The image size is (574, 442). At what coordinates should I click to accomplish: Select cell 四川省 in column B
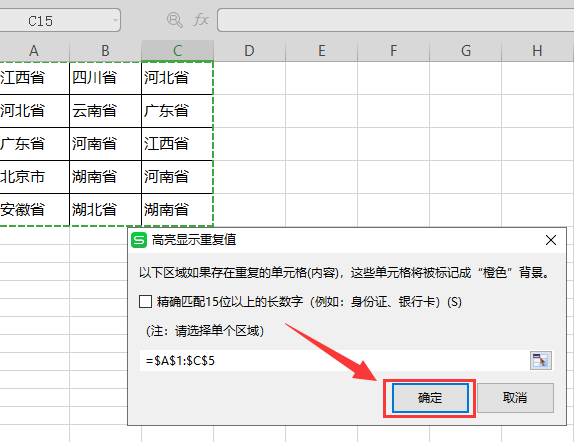click(105, 78)
